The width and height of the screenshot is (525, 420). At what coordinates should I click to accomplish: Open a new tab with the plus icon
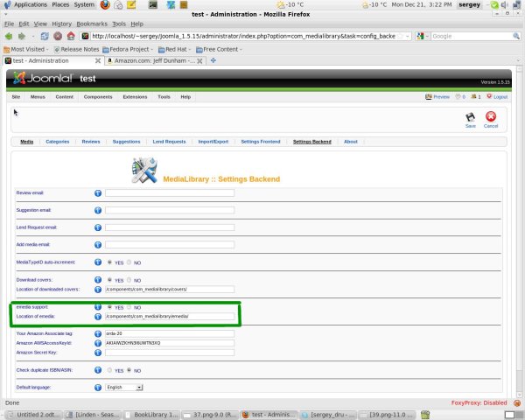tap(213, 60)
